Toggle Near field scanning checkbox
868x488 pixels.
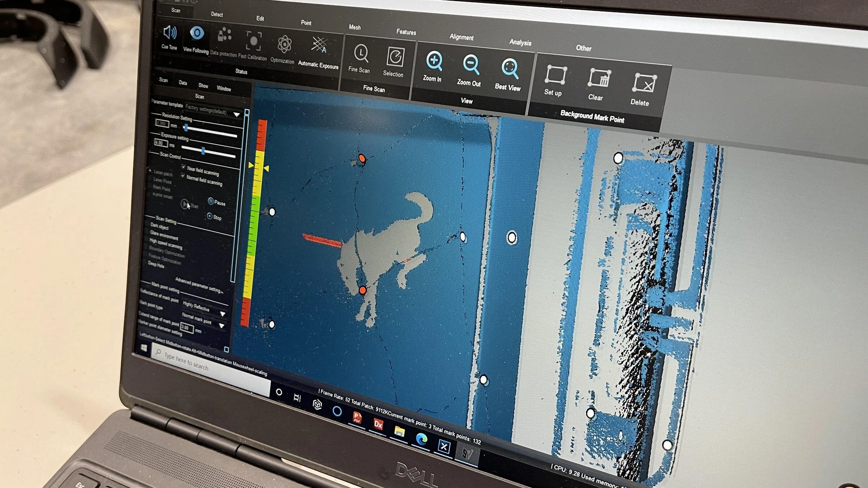(x=183, y=167)
